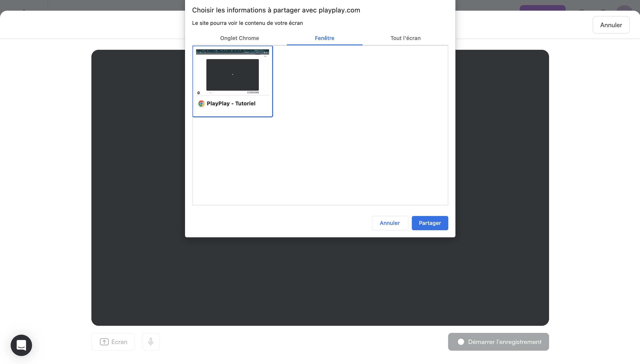Click the Annuler button at top right
Viewport: 640px width, 364px height.
click(x=611, y=25)
